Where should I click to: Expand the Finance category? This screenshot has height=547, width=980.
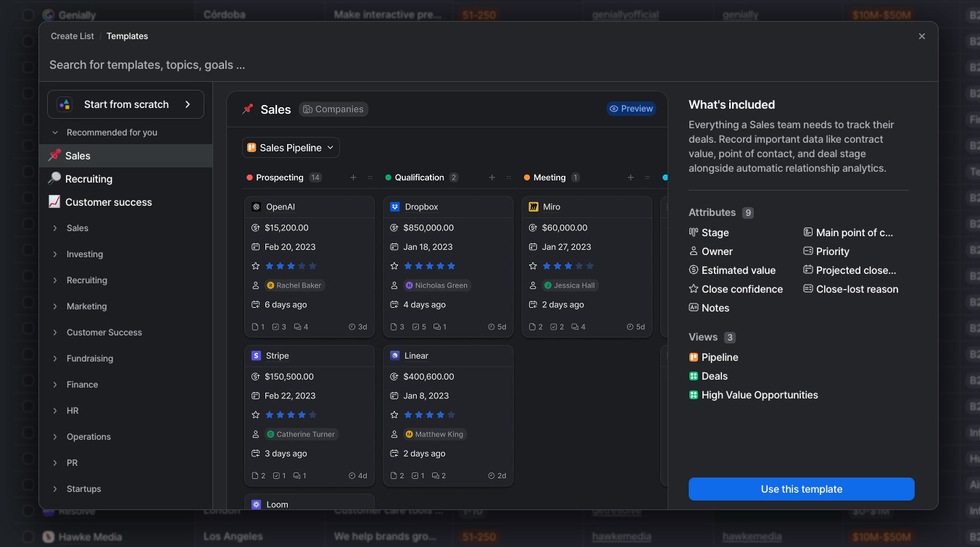pos(55,385)
